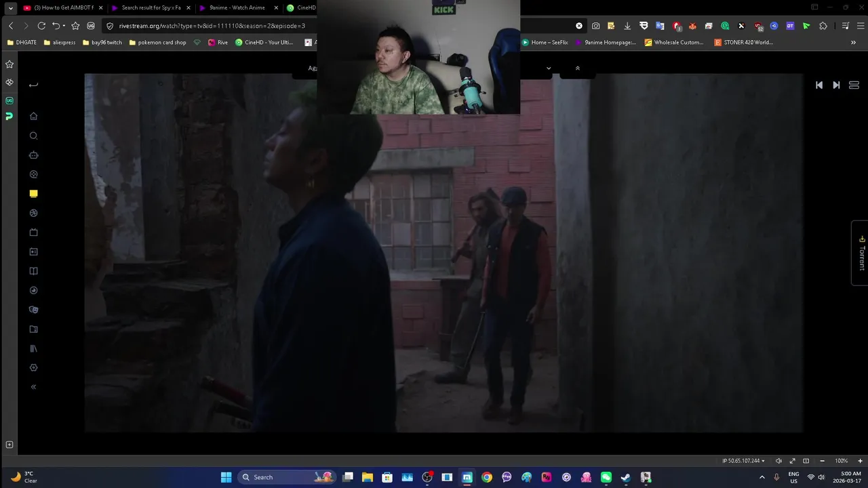Open 'Wholesale Custom...' bookmark

click(674, 42)
